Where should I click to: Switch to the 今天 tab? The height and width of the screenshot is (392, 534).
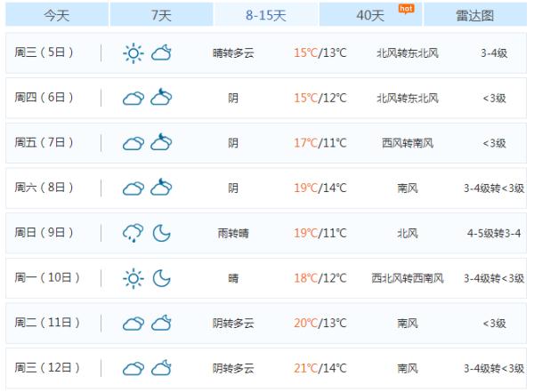tap(57, 14)
